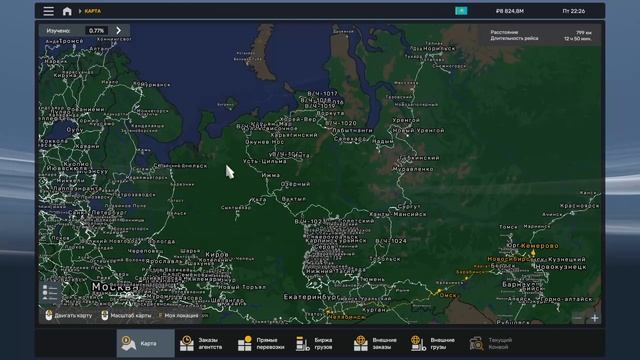Select Лабытнанги city label

tap(352, 130)
